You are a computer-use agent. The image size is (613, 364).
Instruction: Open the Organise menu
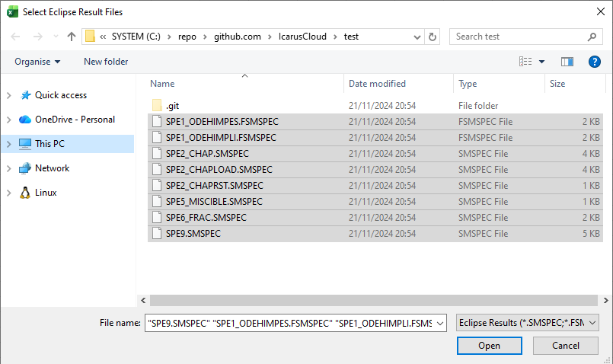pos(37,62)
